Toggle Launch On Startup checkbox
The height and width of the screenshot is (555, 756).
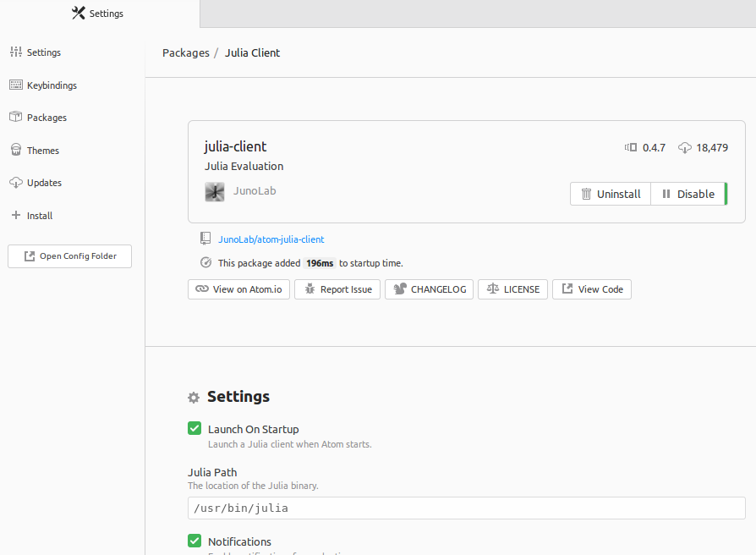point(194,428)
